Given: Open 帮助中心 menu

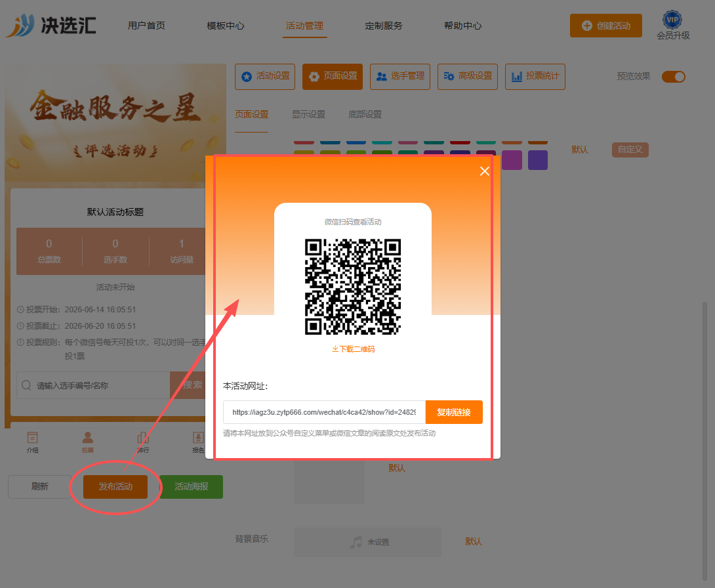Looking at the screenshot, I should click(x=463, y=26).
